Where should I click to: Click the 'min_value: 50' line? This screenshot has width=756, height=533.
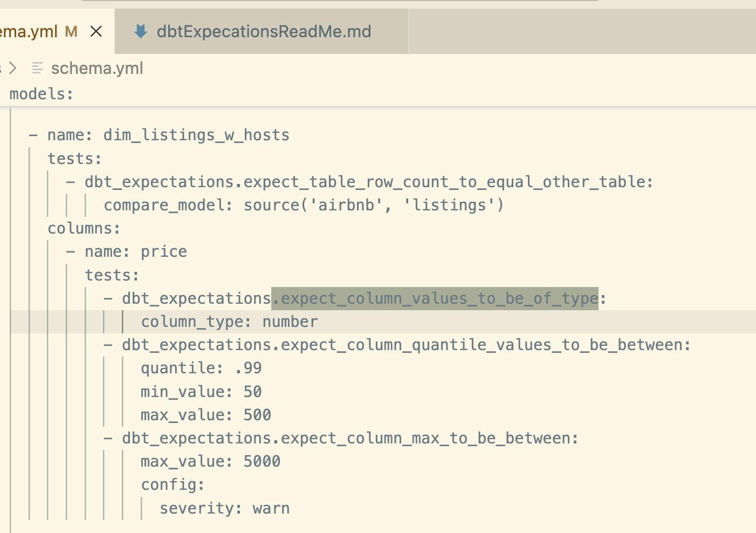201,392
